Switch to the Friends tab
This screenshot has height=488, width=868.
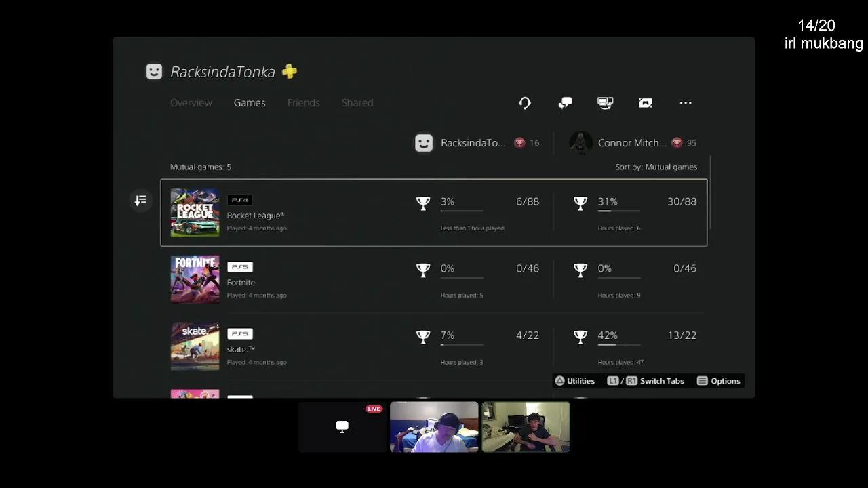[303, 103]
